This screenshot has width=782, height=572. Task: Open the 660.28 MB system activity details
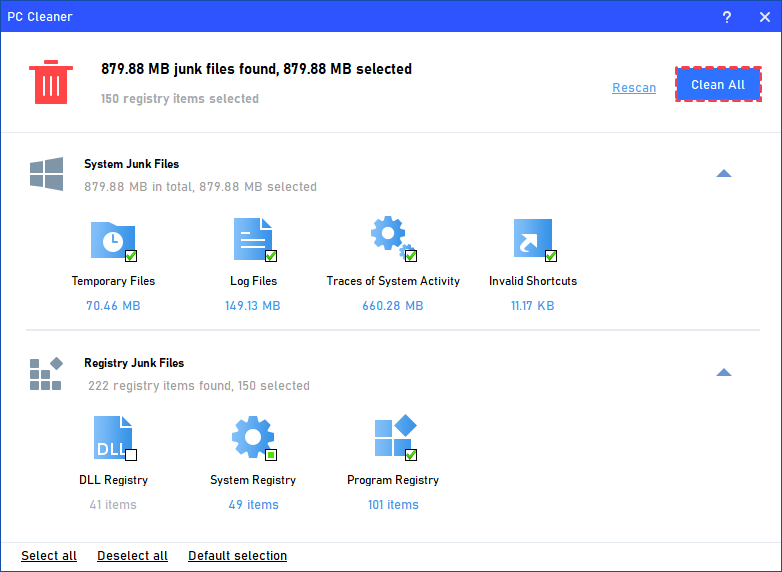pyautogui.click(x=392, y=305)
